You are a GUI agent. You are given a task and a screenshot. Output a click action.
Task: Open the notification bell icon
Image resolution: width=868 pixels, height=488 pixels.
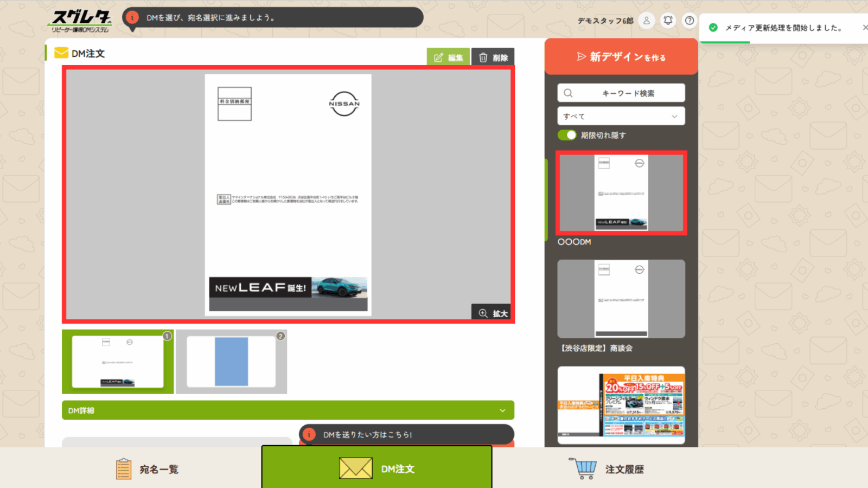click(x=668, y=21)
